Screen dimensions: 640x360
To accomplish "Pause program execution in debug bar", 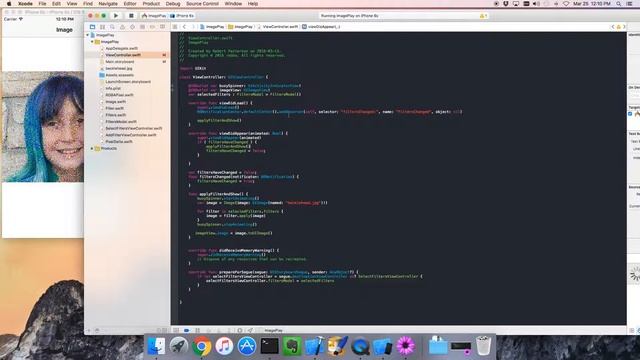I will click(x=198, y=330).
